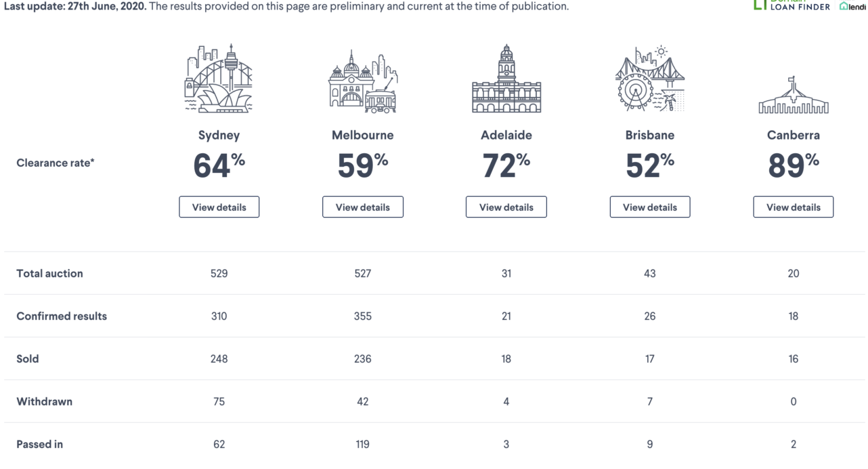Click the Melbourne Flinders Street station icon
This screenshot has width=868, height=469.
(x=363, y=81)
